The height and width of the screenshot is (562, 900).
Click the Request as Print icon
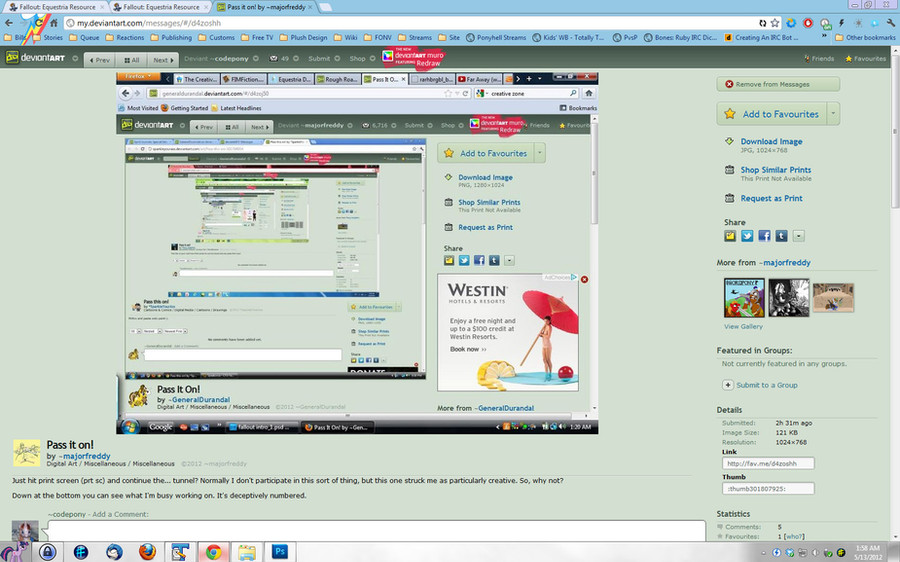point(729,198)
